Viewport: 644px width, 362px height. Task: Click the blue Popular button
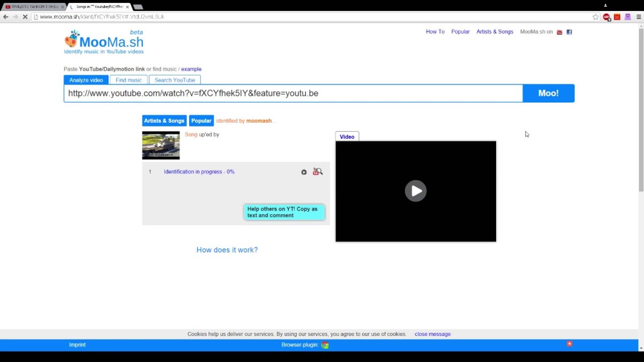tap(201, 121)
